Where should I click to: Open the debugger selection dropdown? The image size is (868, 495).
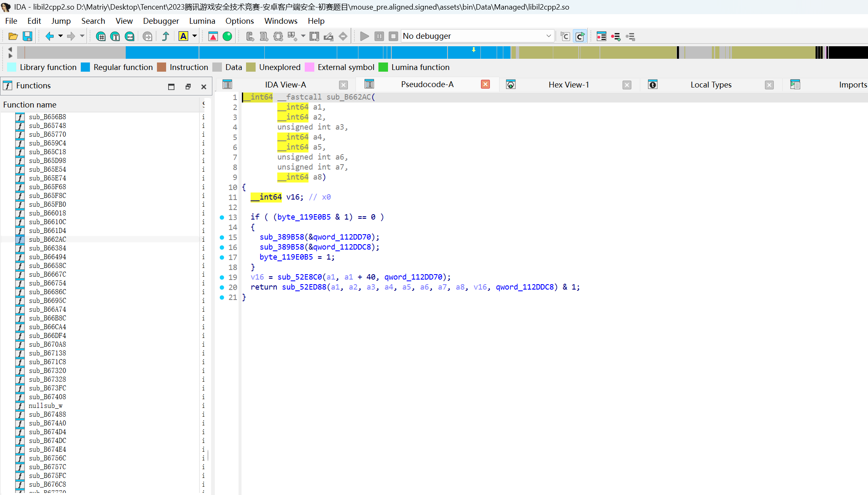coord(548,36)
